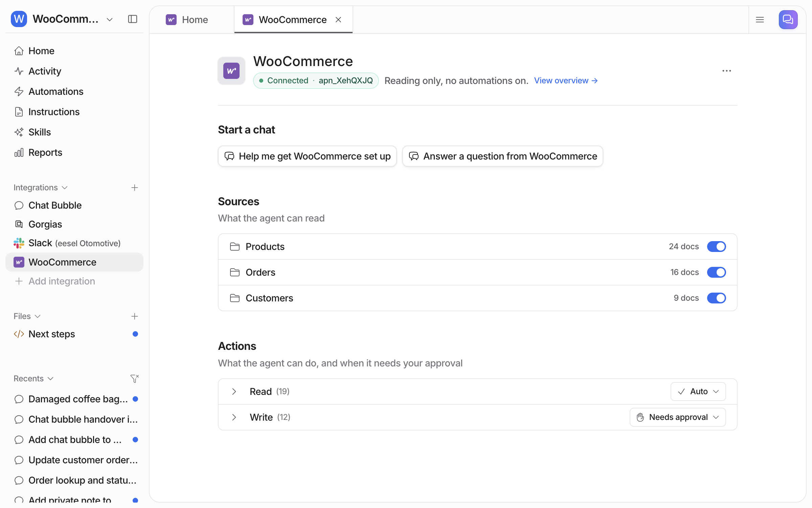Click Help me get WooCommerce set up

[307, 156]
